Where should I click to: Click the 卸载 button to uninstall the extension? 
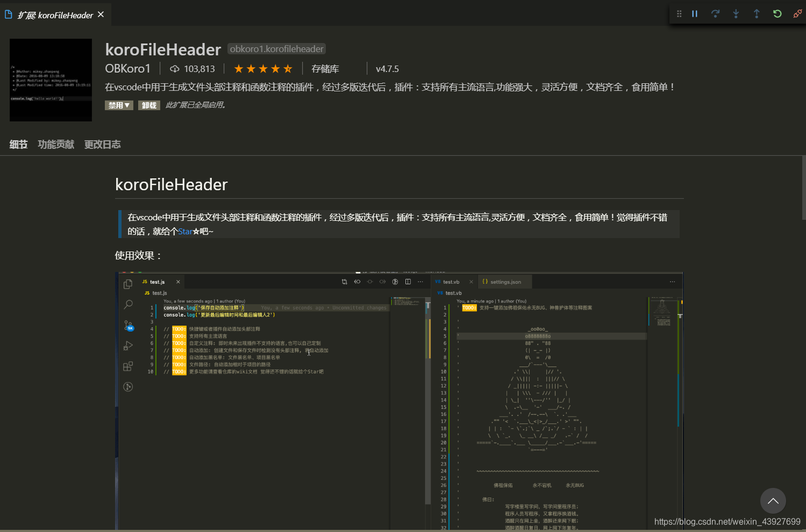[149, 105]
